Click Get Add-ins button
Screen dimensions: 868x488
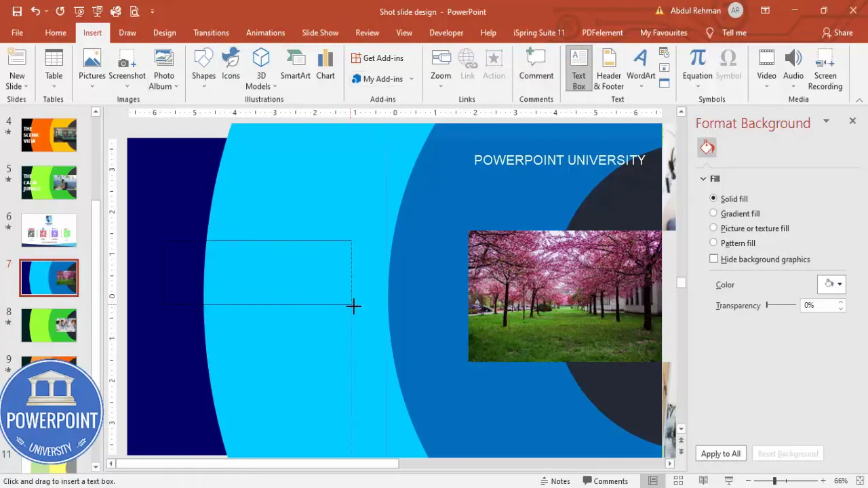point(378,58)
